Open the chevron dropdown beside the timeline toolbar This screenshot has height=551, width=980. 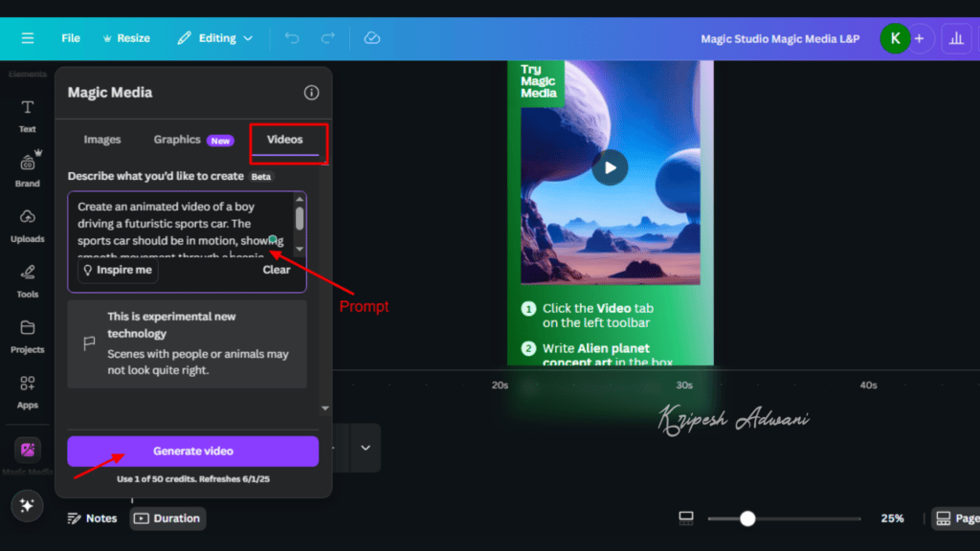pyautogui.click(x=364, y=447)
